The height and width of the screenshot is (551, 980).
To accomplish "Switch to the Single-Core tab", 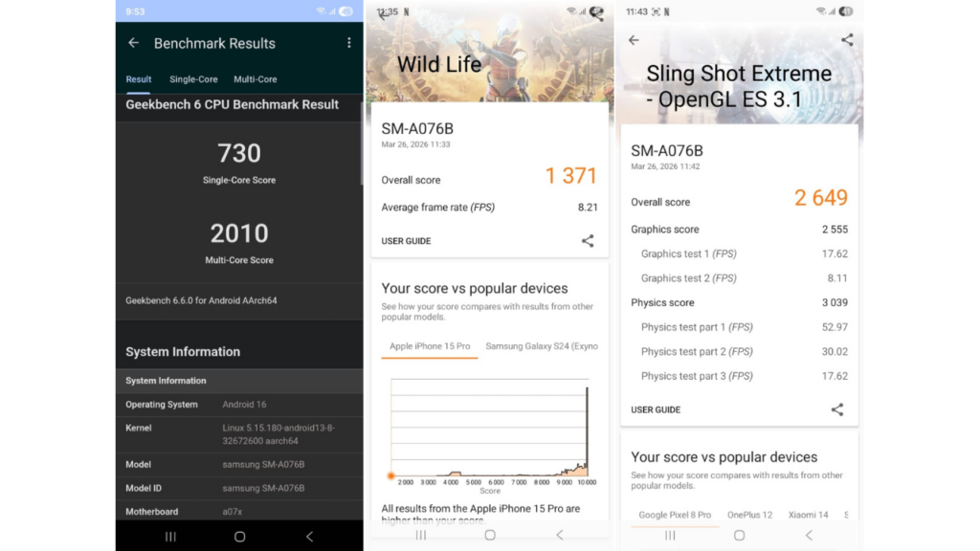I will click(193, 79).
